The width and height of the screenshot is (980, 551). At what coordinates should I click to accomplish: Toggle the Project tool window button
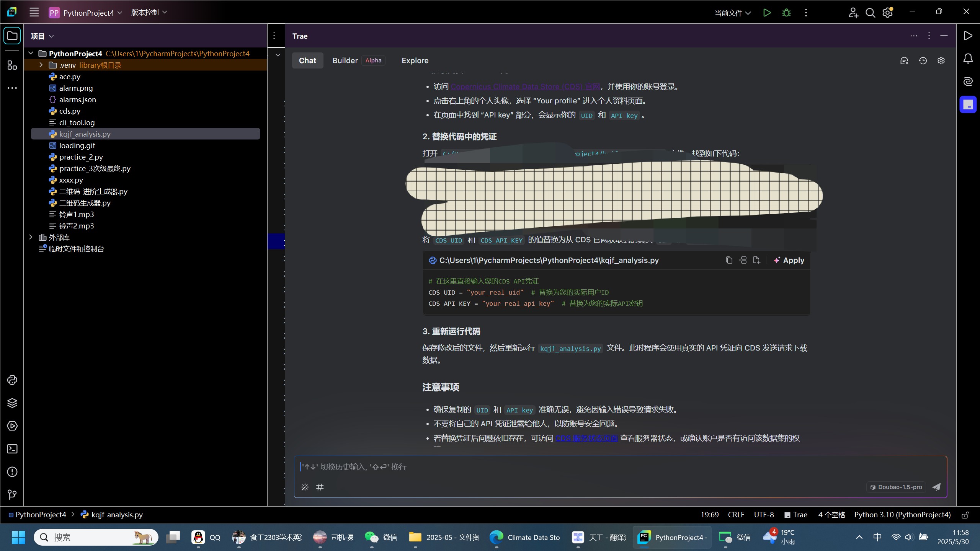[12, 36]
